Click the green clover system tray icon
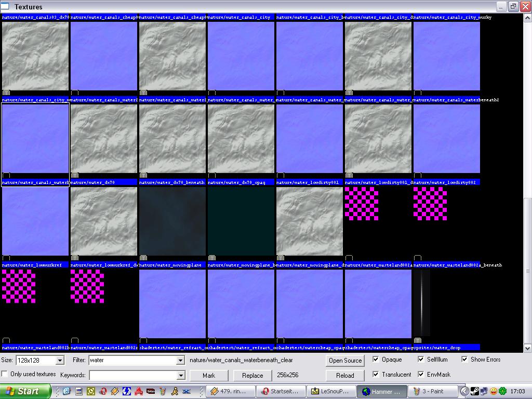 tap(502, 391)
